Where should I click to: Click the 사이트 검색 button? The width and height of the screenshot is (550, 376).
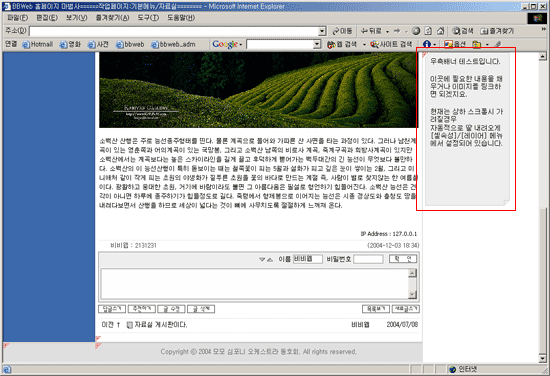point(391,45)
